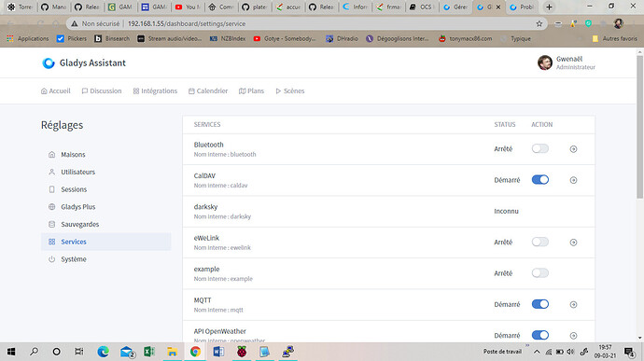Click the Not secure warning icon
Screen dimensions: 644x361
click(x=75, y=24)
